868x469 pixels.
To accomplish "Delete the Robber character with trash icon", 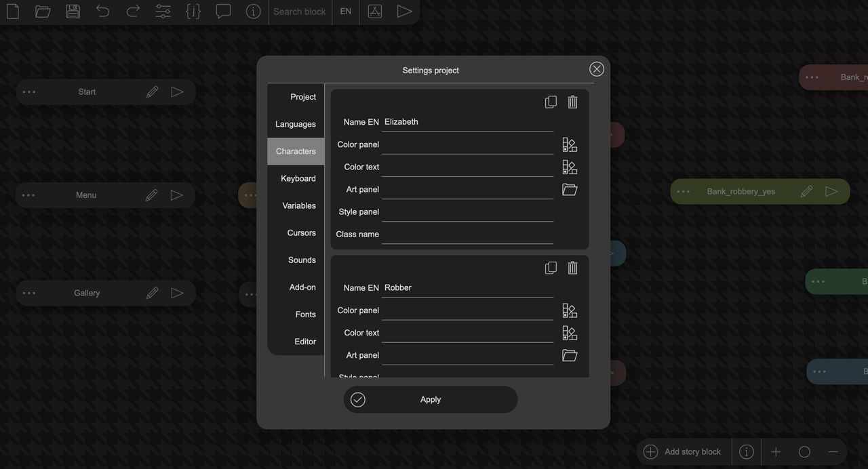I will coord(572,268).
